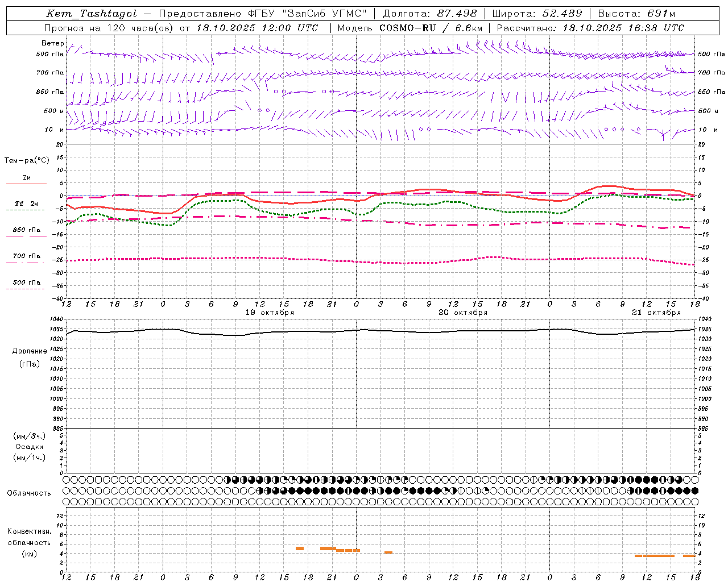Select the provider text ФГБУ "ЗапСиб УГМС"
728x582 pixels.
[308, 14]
